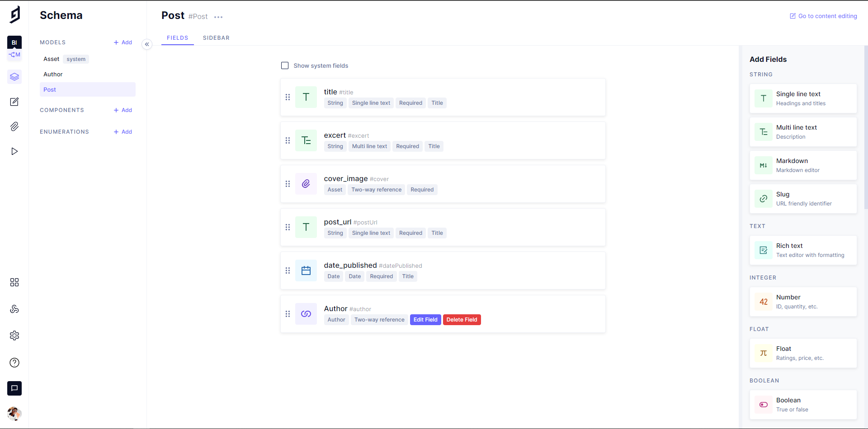This screenshot has width=868, height=429.
Task: Enable the Show system fields checkbox
Action: pos(285,65)
